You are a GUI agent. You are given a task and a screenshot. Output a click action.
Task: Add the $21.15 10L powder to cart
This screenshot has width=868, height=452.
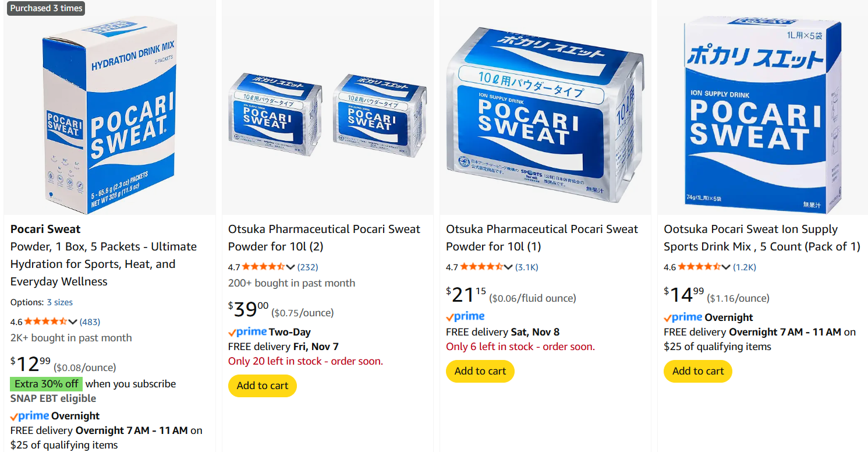coord(480,371)
